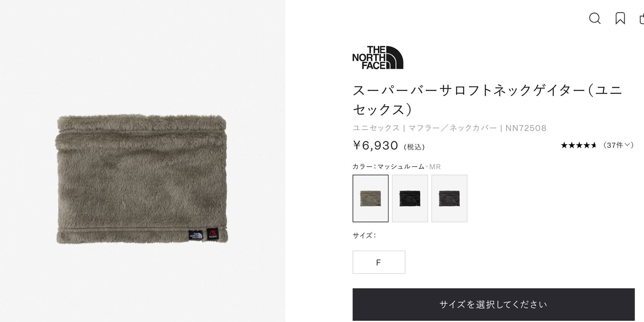Select the dark gray color swatch
The width and height of the screenshot is (644, 322).
coord(449,198)
